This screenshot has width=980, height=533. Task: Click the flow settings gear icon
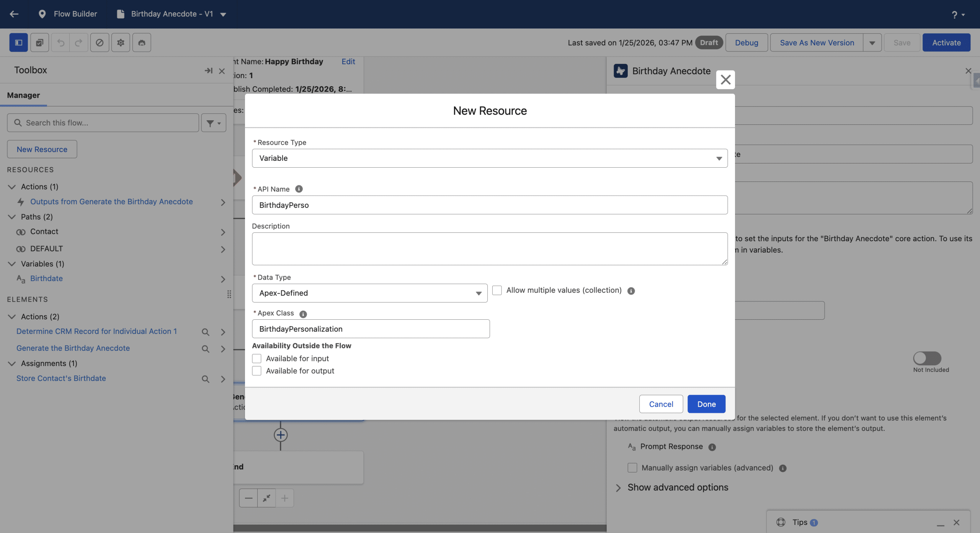pyautogui.click(x=121, y=43)
